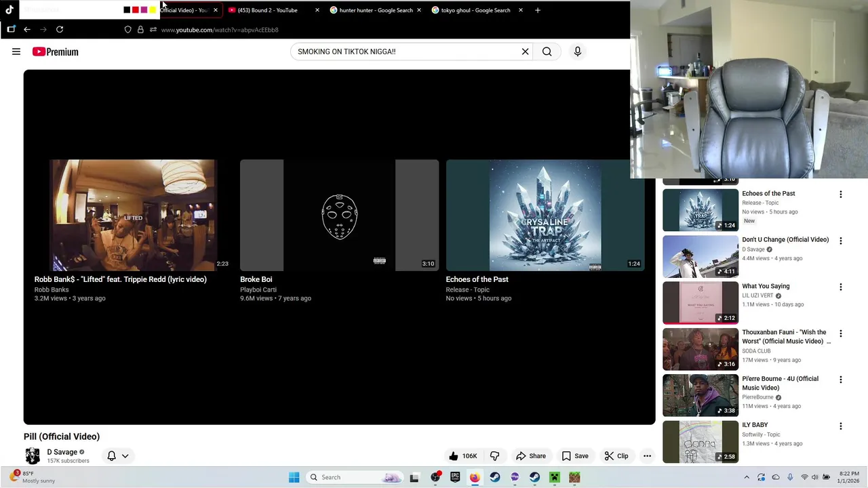Open more actions ellipsis under video

pos(647,456)
